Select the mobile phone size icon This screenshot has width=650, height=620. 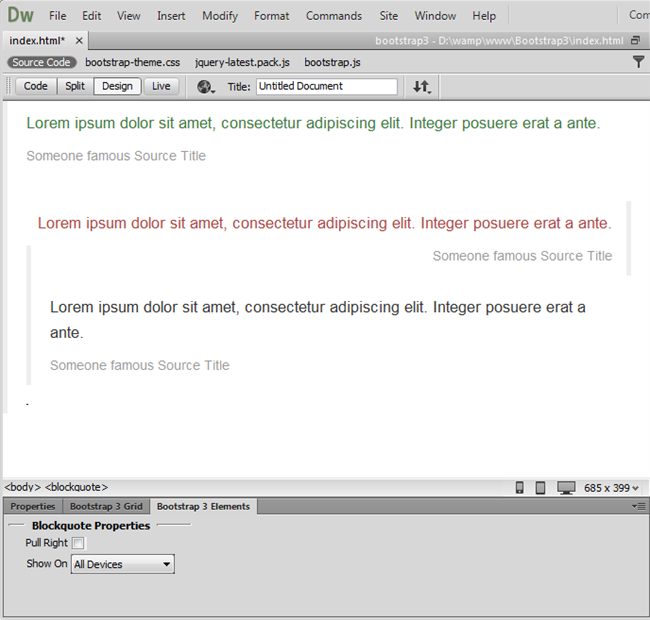pyautogui.click(x=519, y=487)
